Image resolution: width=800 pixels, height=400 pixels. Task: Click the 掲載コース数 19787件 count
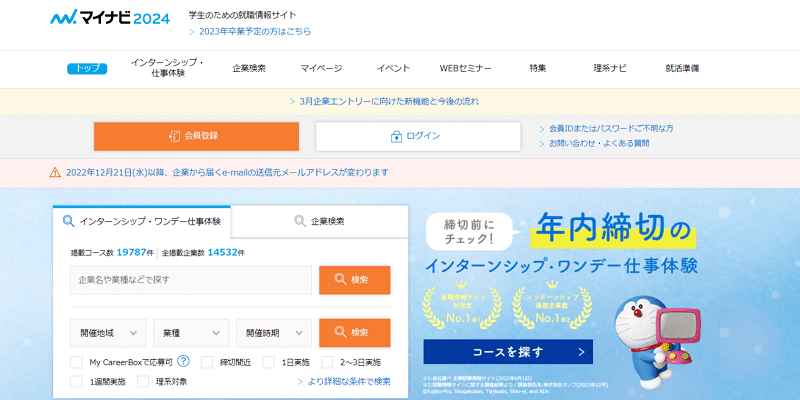112,252
